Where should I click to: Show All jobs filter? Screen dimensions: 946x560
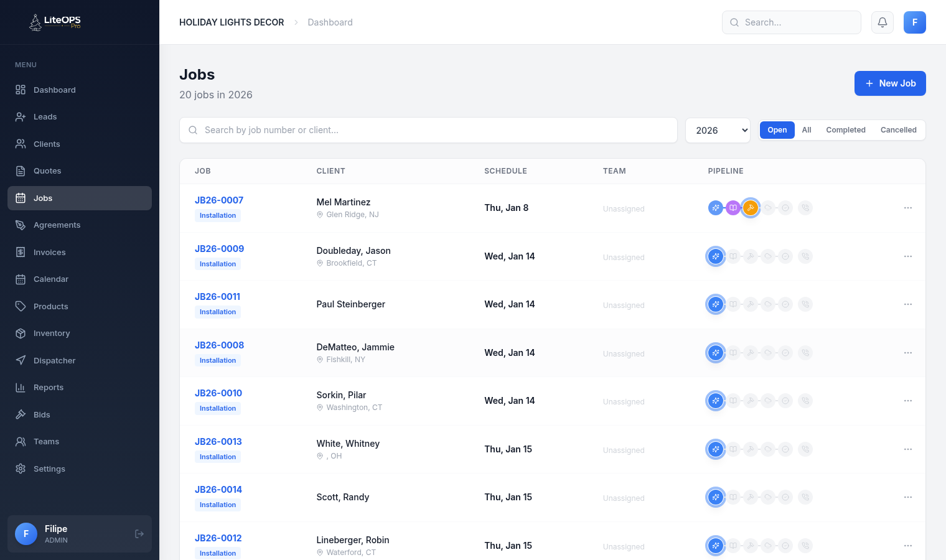807,130
